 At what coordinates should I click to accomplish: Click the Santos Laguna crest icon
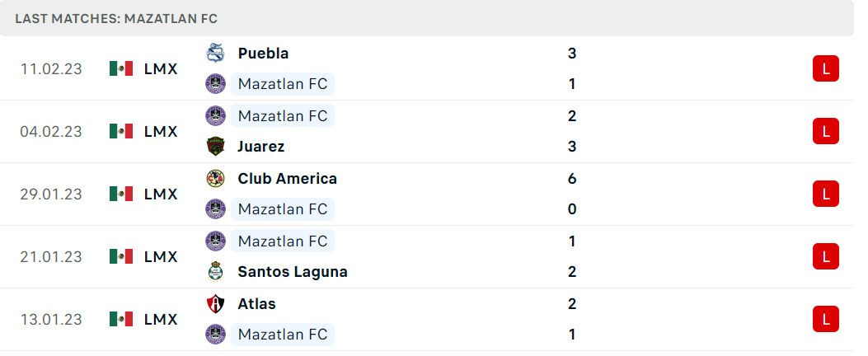point(215,271)
